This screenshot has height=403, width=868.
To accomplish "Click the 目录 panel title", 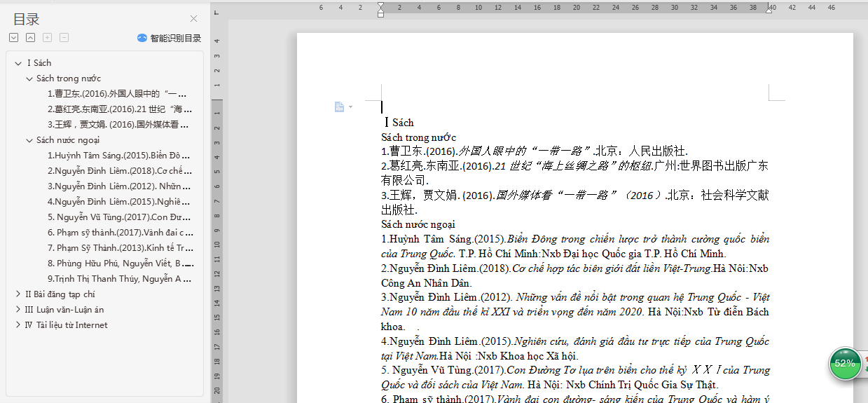I will click(x=27, y=19).
